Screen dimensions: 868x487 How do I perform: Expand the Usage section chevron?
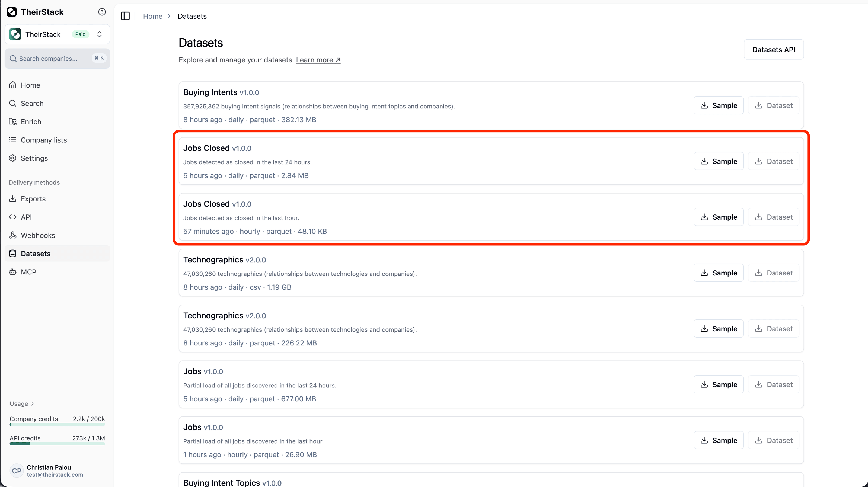pyautogui.click(x=32, y=403)
